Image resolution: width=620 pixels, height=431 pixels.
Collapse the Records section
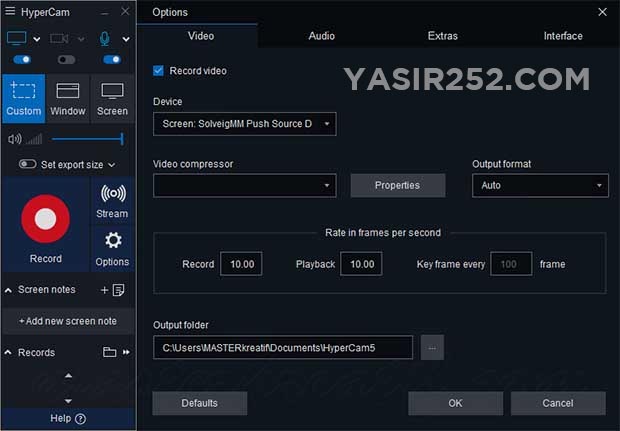tap(8, 352)
